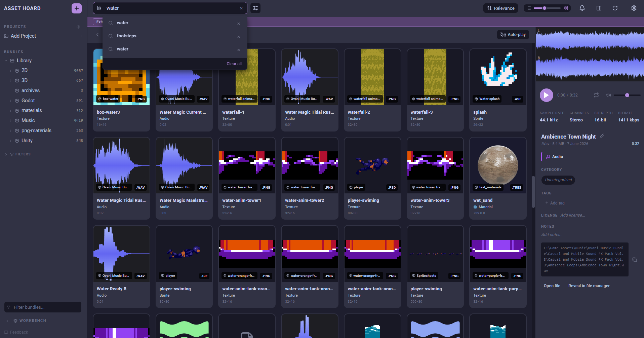Expand the Workbench section
Screen dimensions: 644x338
[7, 321]
